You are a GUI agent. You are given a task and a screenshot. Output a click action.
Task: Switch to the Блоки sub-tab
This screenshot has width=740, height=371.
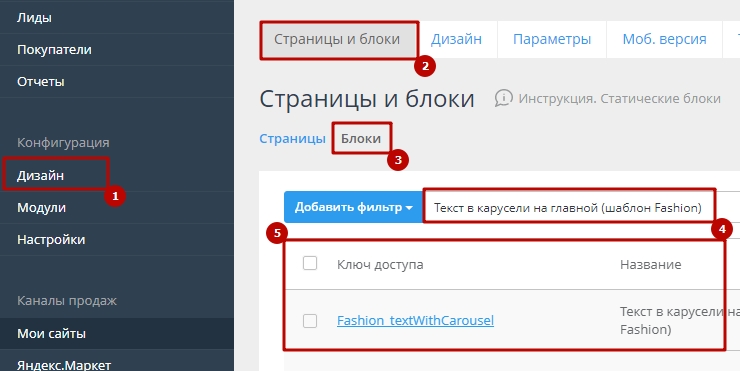click(361, 139)
